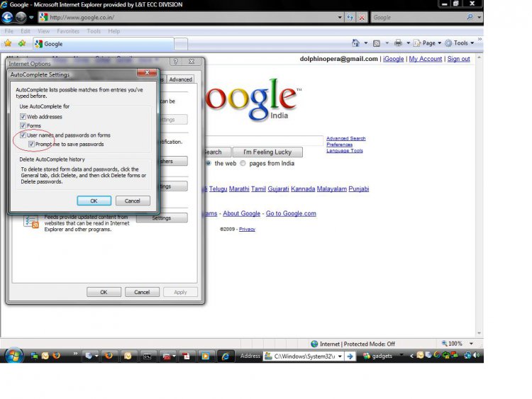Click the Feeds Settings button in Internet Options
Screen dimensions: 532x399
pos(162,218)
